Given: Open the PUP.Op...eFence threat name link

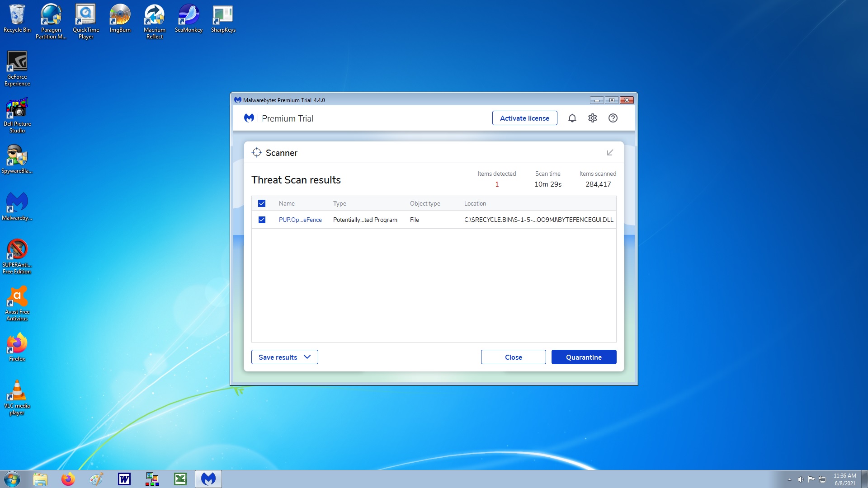Looking at the screenshot, I should coord(300,220).
